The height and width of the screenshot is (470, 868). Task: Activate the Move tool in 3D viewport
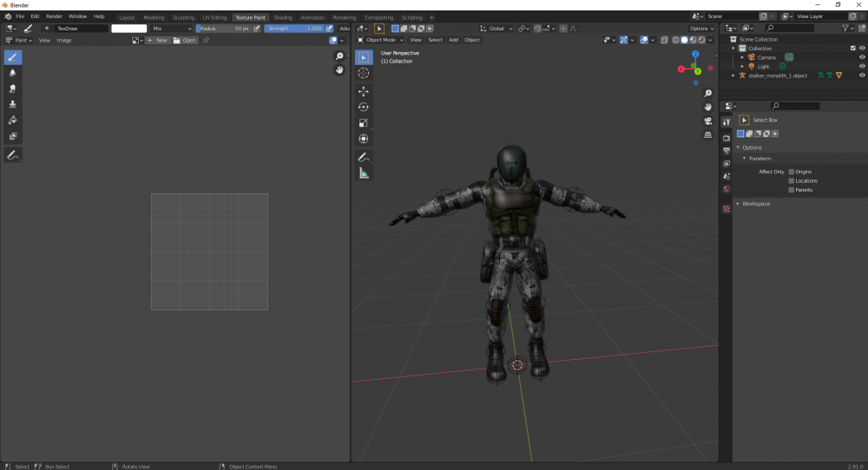pyautogui.click(x=364, y=91)
